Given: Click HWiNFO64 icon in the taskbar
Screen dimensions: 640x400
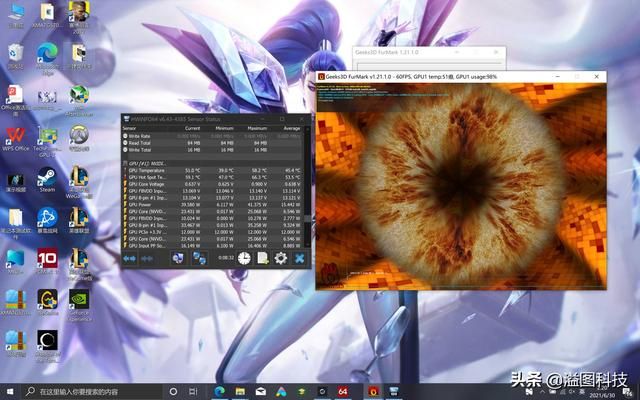Looking at the screenshot, I should (x=394, y=392).
